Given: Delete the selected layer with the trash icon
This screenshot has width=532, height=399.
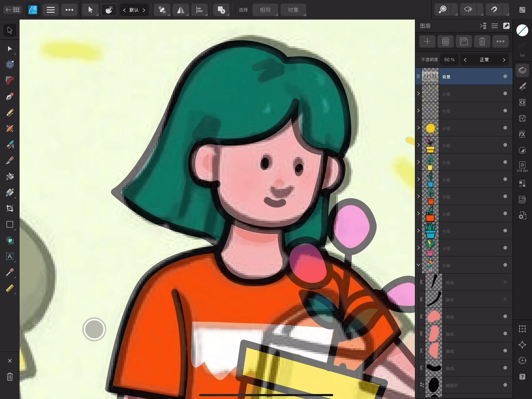Looking at the screenshot, I should [x=482, y=41].
